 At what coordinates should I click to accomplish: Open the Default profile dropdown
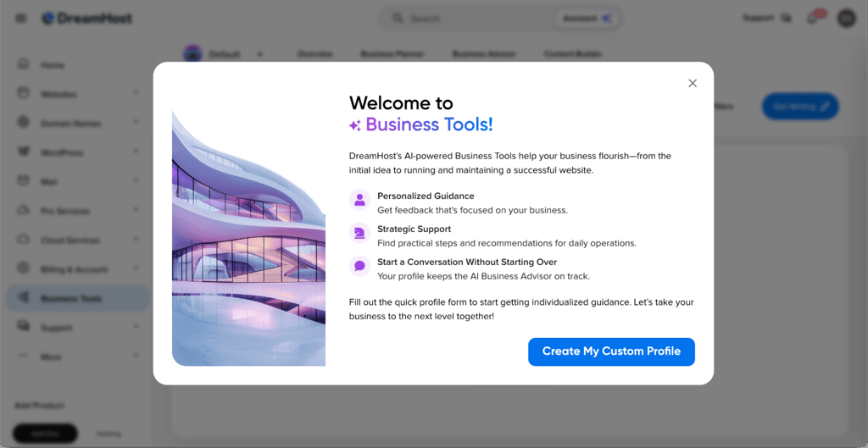pyautogui.click(x=224, y=54)
